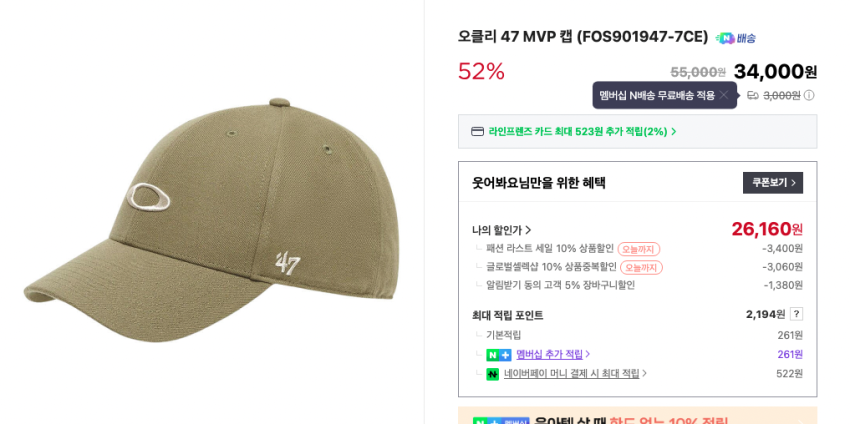
Task: Click the first 오늘까지 badge
Action: point(638,249)
